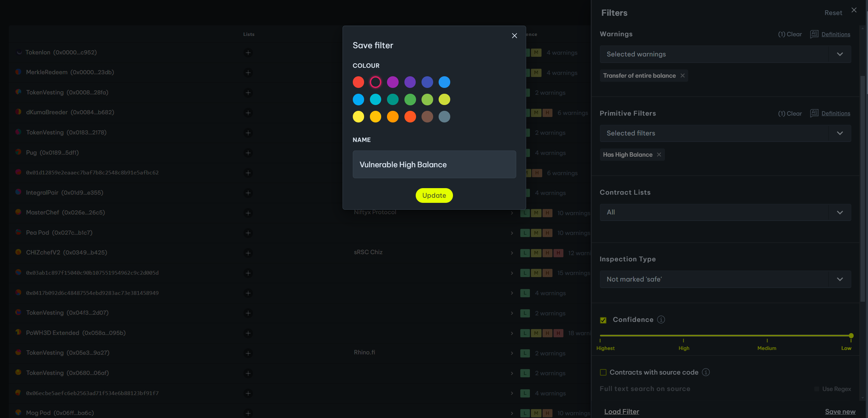868x418 pixels.
Task: Remove the 'Transfer of entire balance' tag
Action: click(682, 76)
